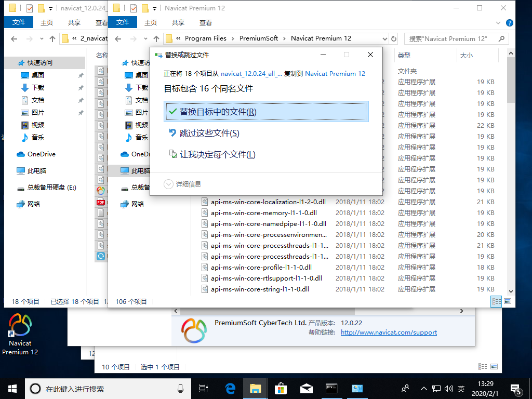The width and height of the screenshot is (532, 399).
Task: Open recent locations dropdown in Navicat Premium 12 window
Action: (145, 38)
